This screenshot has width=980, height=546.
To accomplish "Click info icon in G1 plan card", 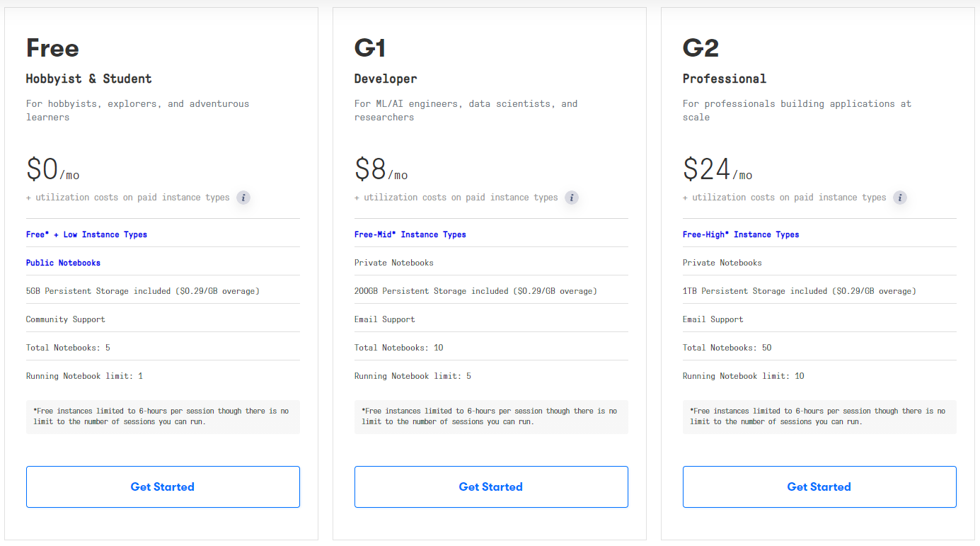I will (x=572, y=198).
